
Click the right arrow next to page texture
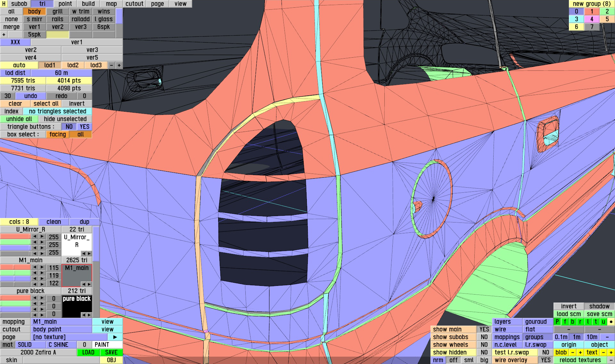tap(115, 337)
